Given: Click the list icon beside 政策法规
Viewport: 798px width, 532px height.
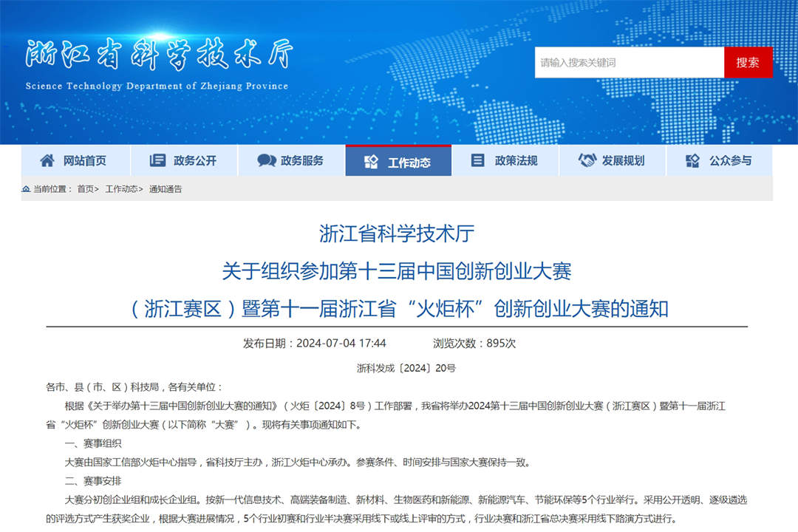Looking at the screenshot, I should tap(478, 160).
